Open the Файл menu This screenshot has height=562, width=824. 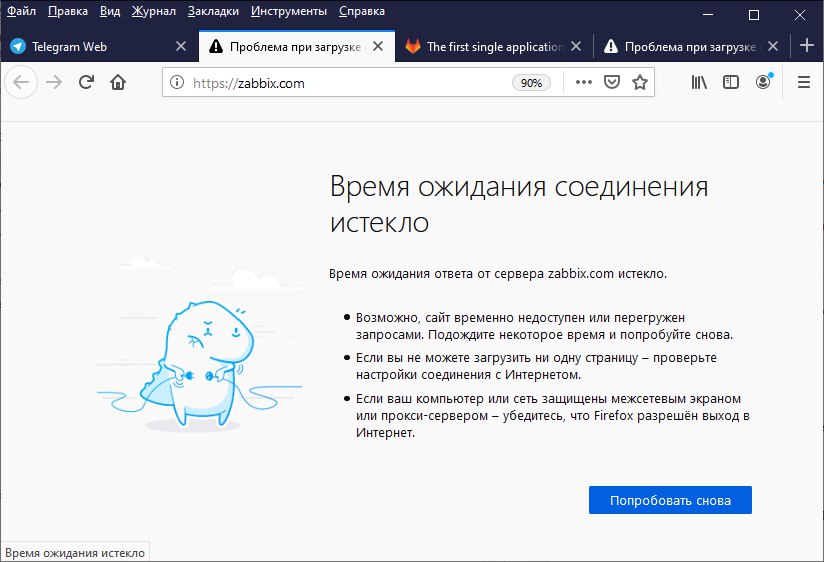click(x=21, y=11)
